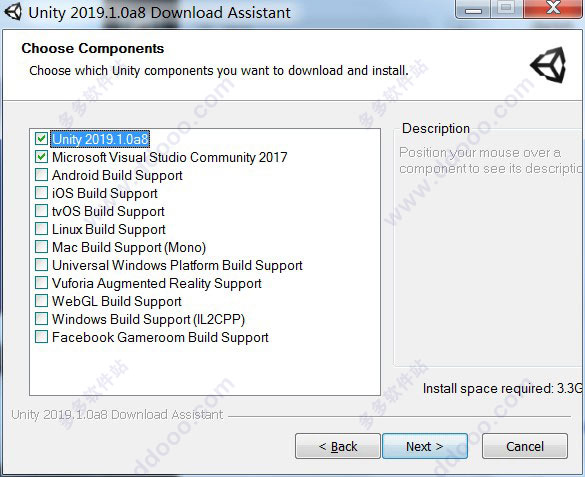Click the Back button

pyautogui.click(x=338, y=446)
